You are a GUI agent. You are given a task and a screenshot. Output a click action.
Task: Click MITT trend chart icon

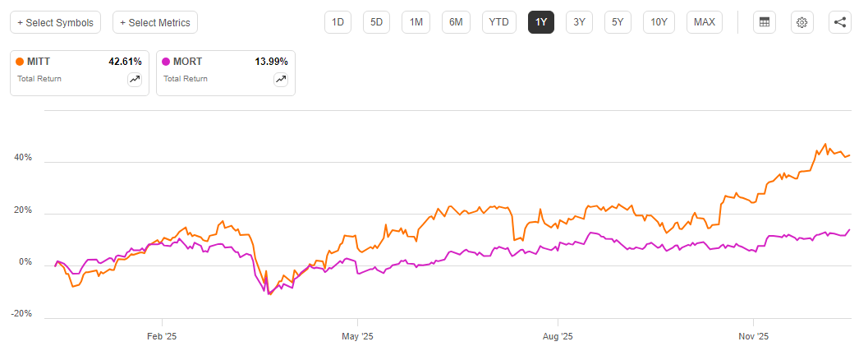(x=134, y=80)
